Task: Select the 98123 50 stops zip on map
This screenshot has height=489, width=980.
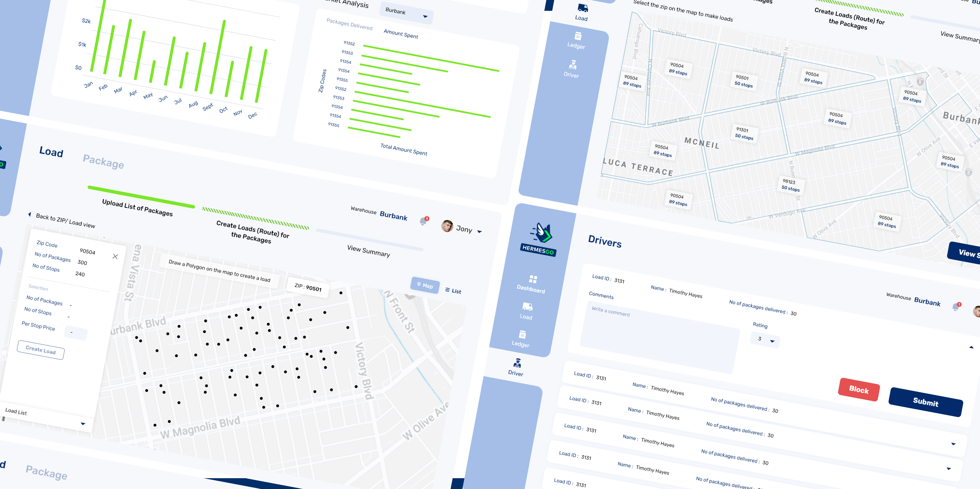Action: tap(791, 185)
